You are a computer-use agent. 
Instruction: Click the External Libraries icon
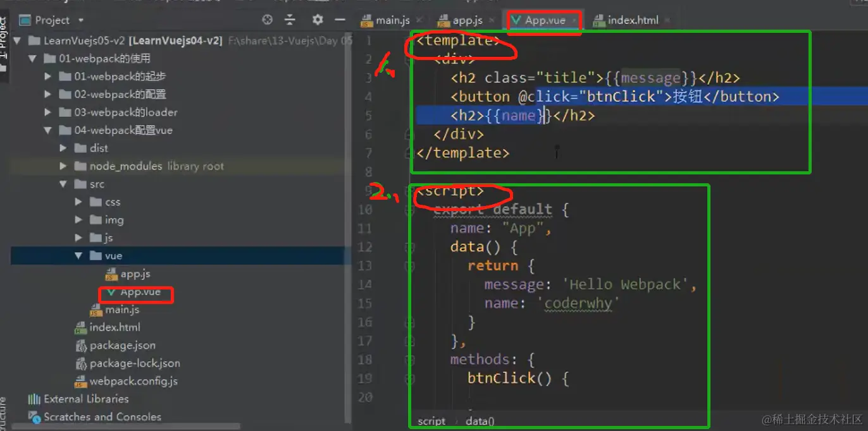[34, 399]
